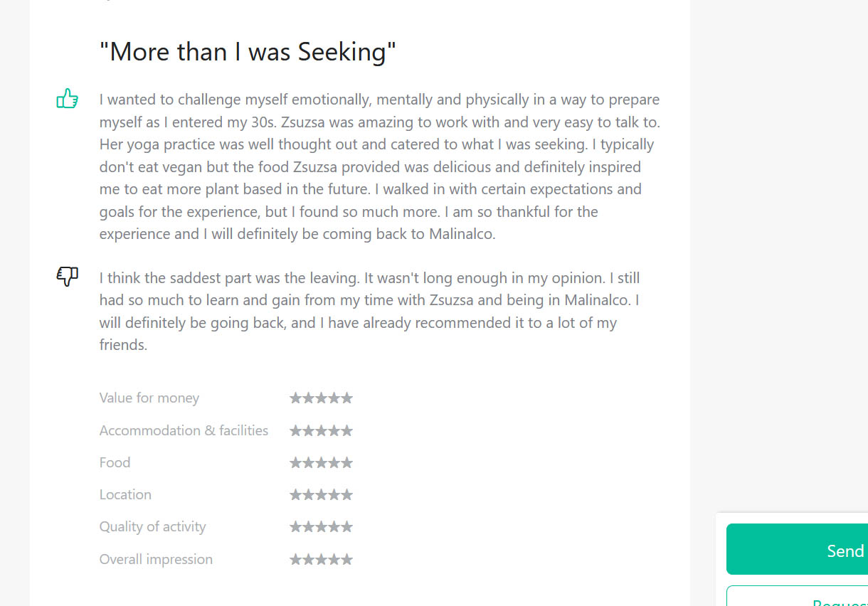The width and height of the screenshot is (868, 606).
Task: Click the Accommodation & facilities stars
Action: [x=321, y=430]
